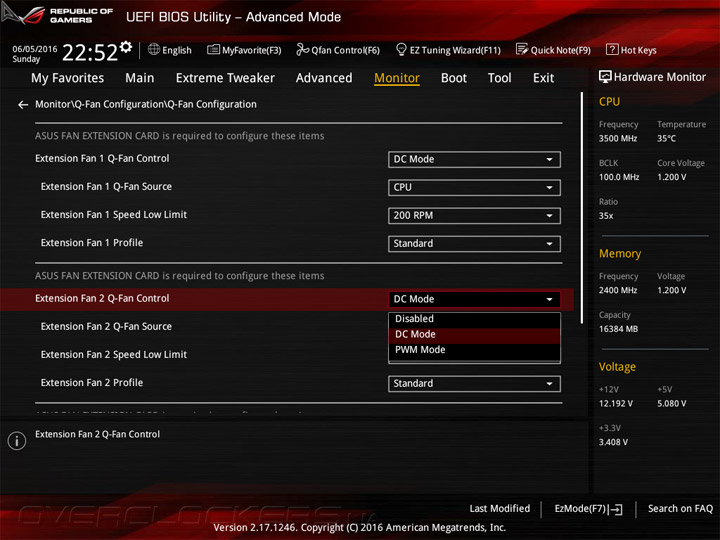Switch to My Favorites tab
720x540 pixels.
tap(68, 78)
